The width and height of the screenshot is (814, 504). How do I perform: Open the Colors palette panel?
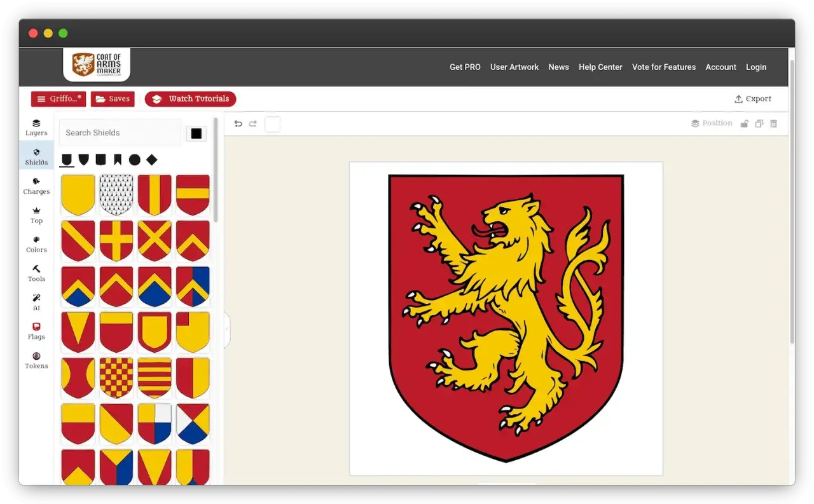(36, 244)
